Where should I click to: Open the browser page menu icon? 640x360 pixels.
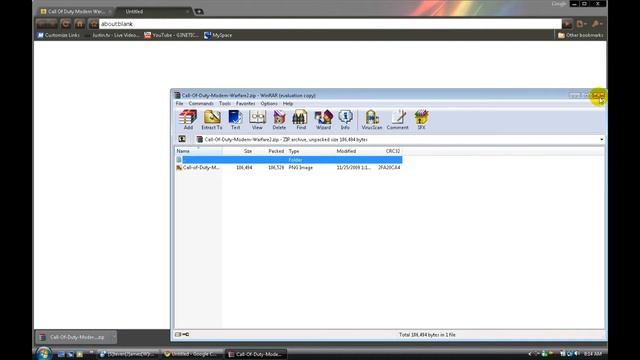pos(581,24)
